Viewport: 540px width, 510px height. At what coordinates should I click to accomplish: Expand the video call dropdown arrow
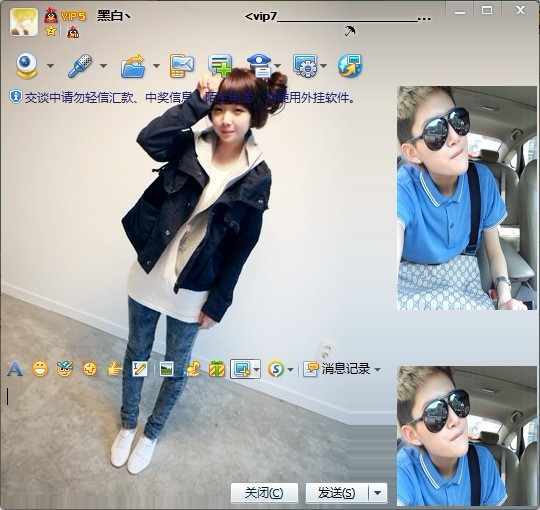[51, 65]
